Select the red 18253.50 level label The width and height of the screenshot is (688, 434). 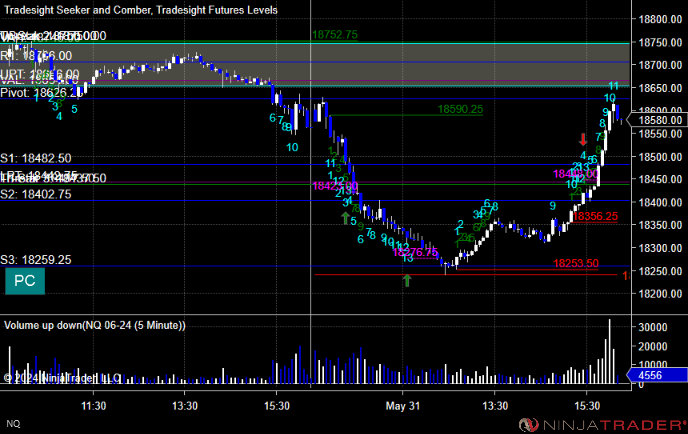click(576, 263)
